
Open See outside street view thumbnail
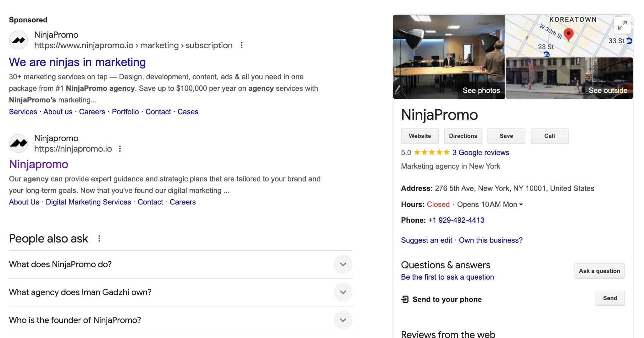(x=569, y=78)
